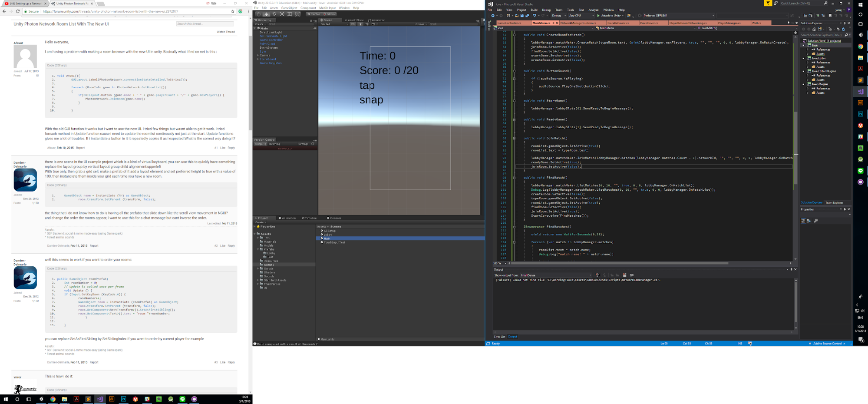This screenshot has height=404, width=868.
Task: Expand the Prefabs folder in Project tree
Action: tap(258, 249)
